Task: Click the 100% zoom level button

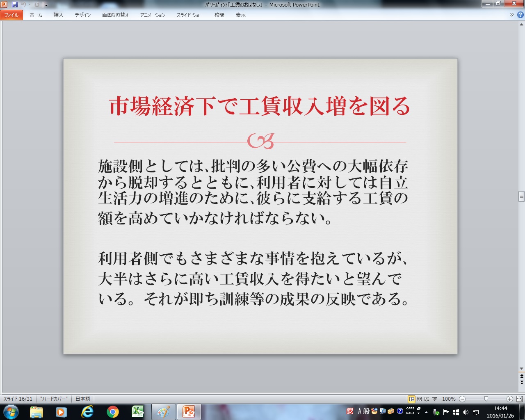Action: [449, 399]
